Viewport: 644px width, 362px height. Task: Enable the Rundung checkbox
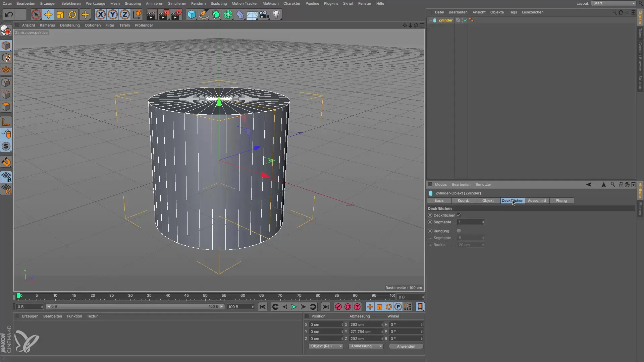(459, 231)
